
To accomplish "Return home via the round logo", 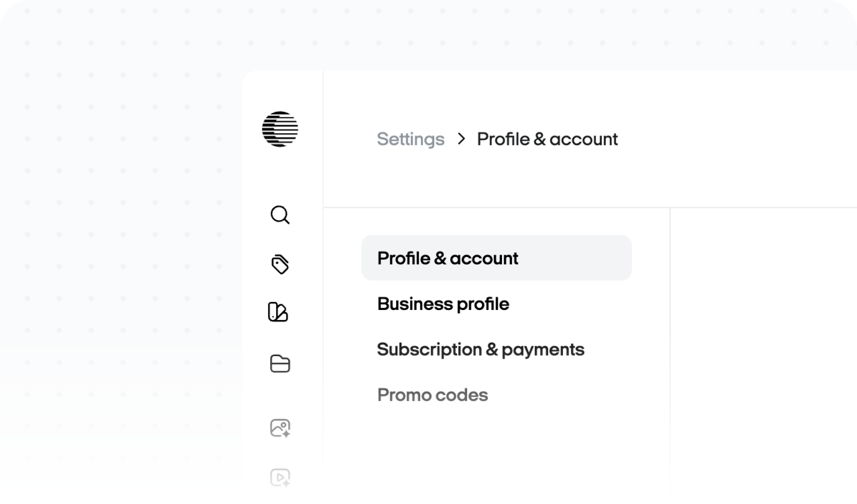I will coord(280,129).
